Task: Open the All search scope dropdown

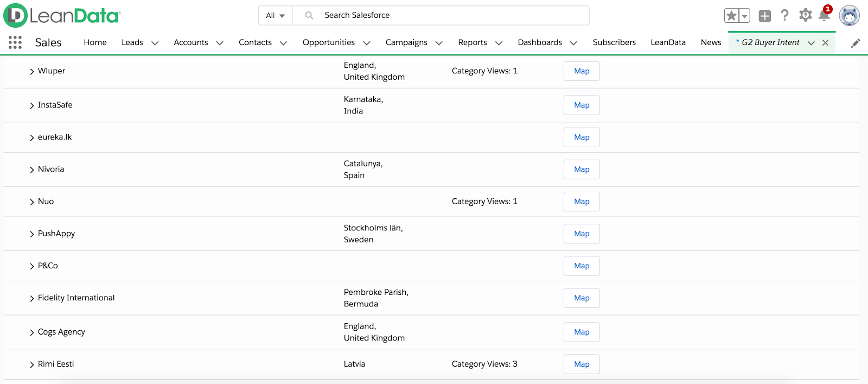Action: 275,15
